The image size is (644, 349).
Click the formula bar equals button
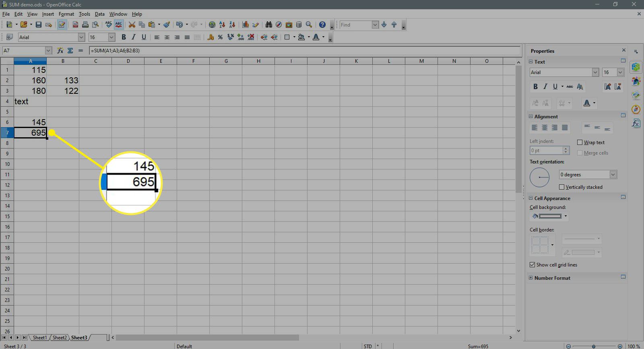point(80,50)
